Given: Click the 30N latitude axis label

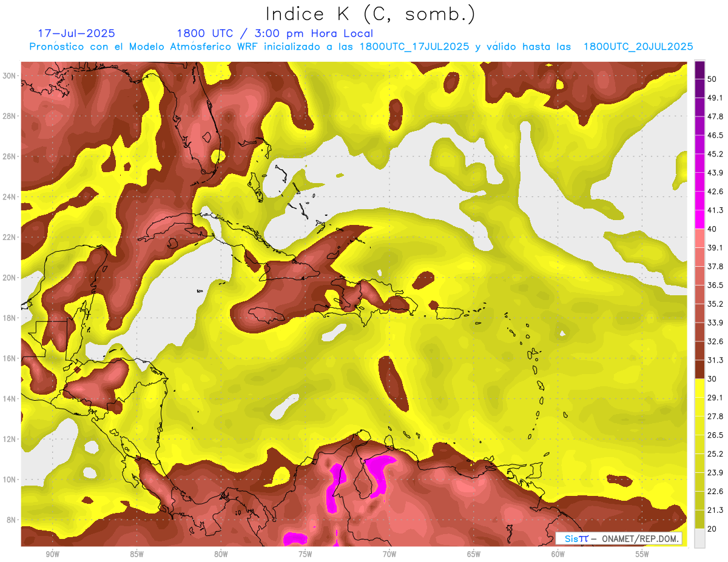Looking at the screenshot, I should pyautogui.click(x=10, y=76).
